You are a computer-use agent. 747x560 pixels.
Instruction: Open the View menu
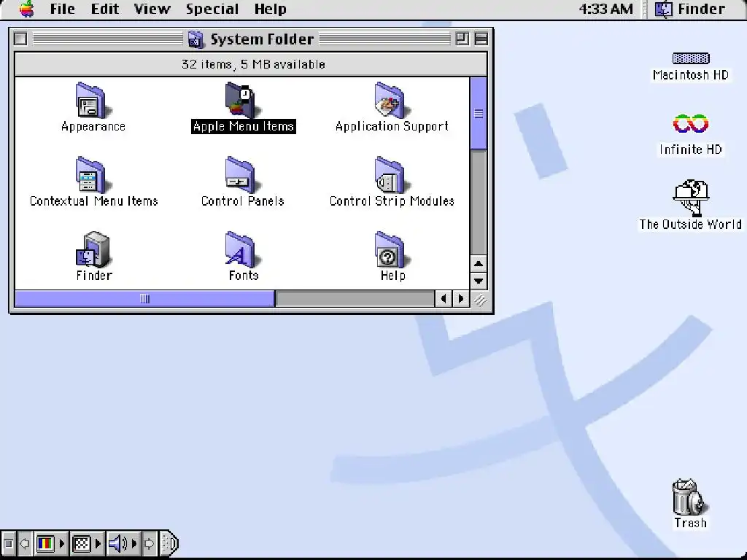coord(152,9)
